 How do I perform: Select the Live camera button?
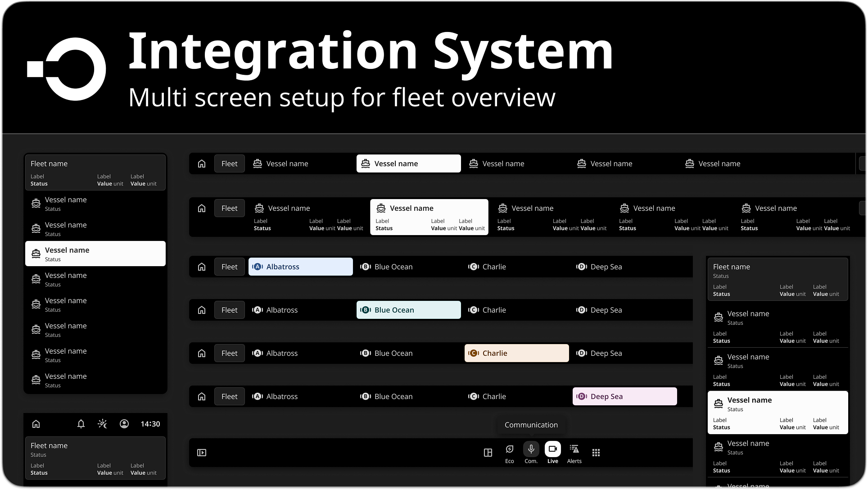point(552,449)
